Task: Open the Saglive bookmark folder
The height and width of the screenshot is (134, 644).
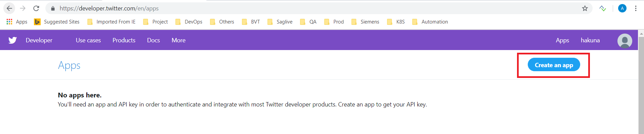Action: click(280, 22)
